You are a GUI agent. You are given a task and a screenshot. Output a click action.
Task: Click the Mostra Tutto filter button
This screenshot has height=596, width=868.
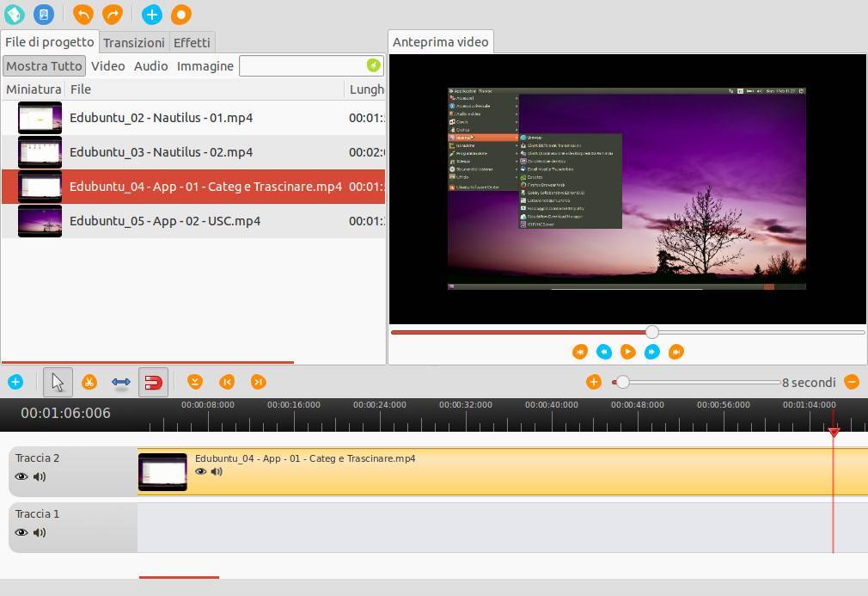tap(45, 66)
